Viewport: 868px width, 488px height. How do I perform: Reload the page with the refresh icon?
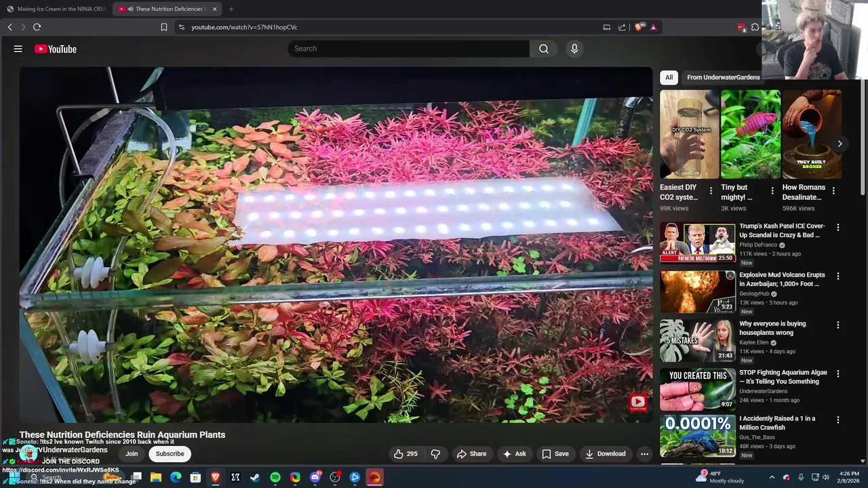[x=37, y=27]
